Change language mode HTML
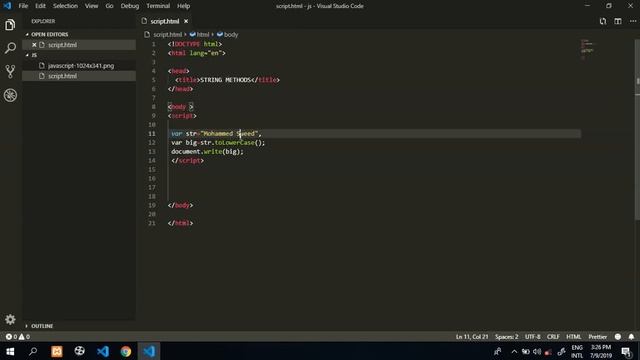 click(x=573, y=337)
